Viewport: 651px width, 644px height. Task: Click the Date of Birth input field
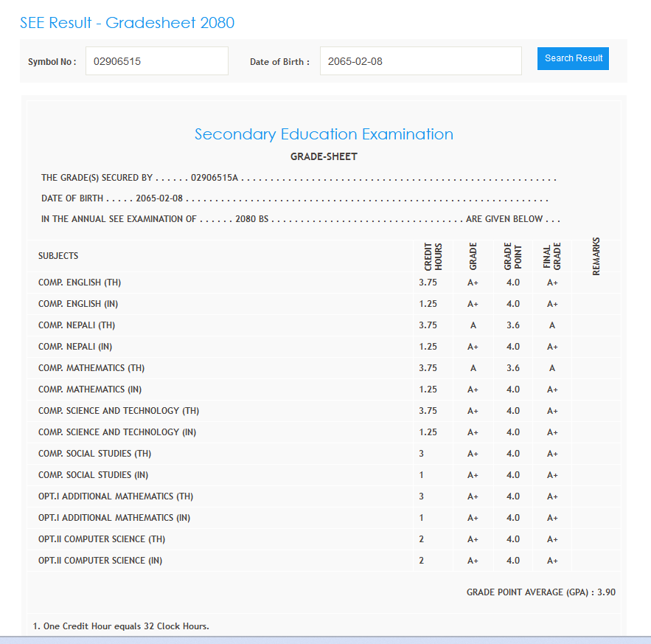[420, 61]
